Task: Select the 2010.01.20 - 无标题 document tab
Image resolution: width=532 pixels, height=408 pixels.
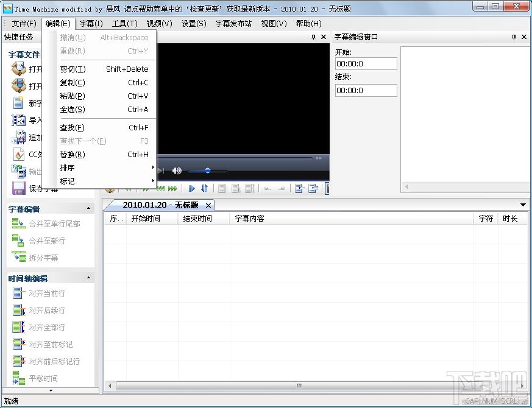Action: [x=160, y=205]
